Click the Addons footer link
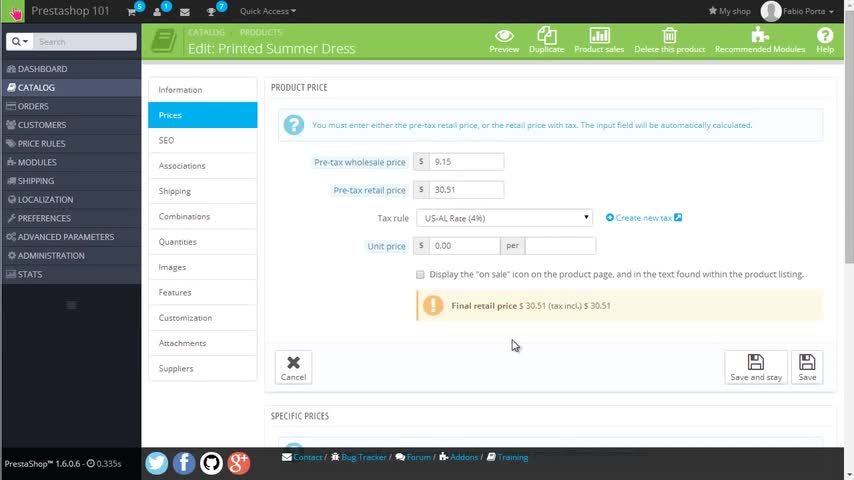Screen dimensions: 854x480 459,457
